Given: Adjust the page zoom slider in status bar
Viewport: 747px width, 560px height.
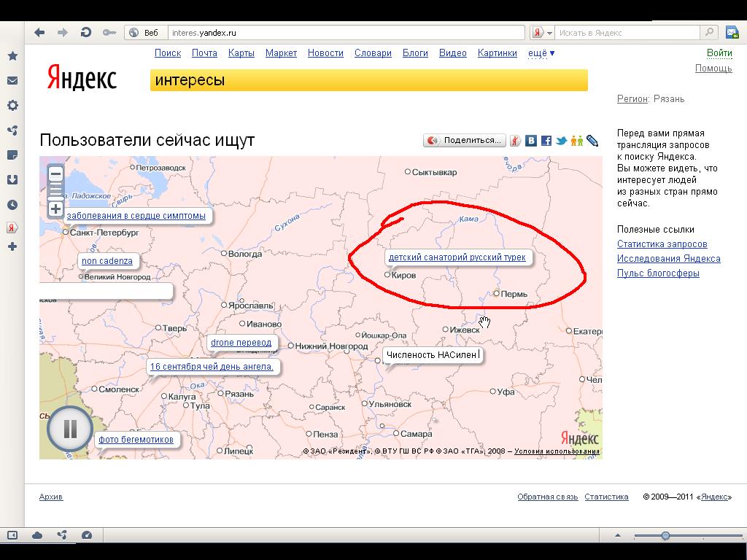Looking at the screenshot, I should point(665,536).
